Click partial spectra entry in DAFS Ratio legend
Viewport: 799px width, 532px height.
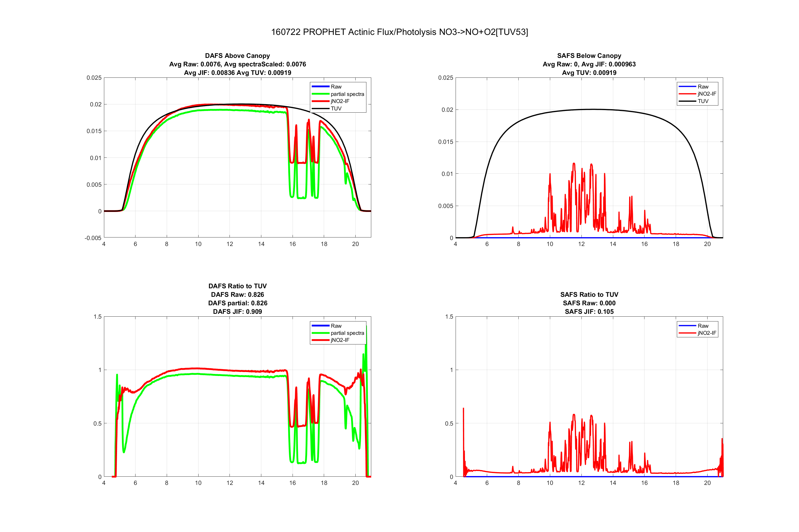tap(347, 333)
